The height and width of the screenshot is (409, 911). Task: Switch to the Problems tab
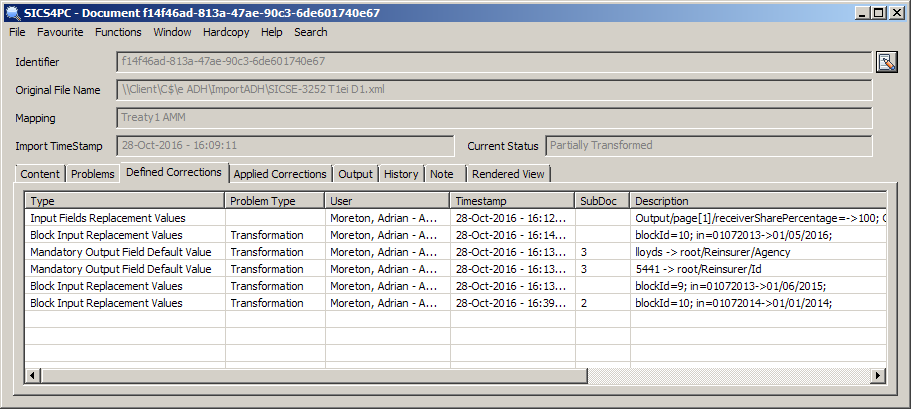(x=93, y=174)
